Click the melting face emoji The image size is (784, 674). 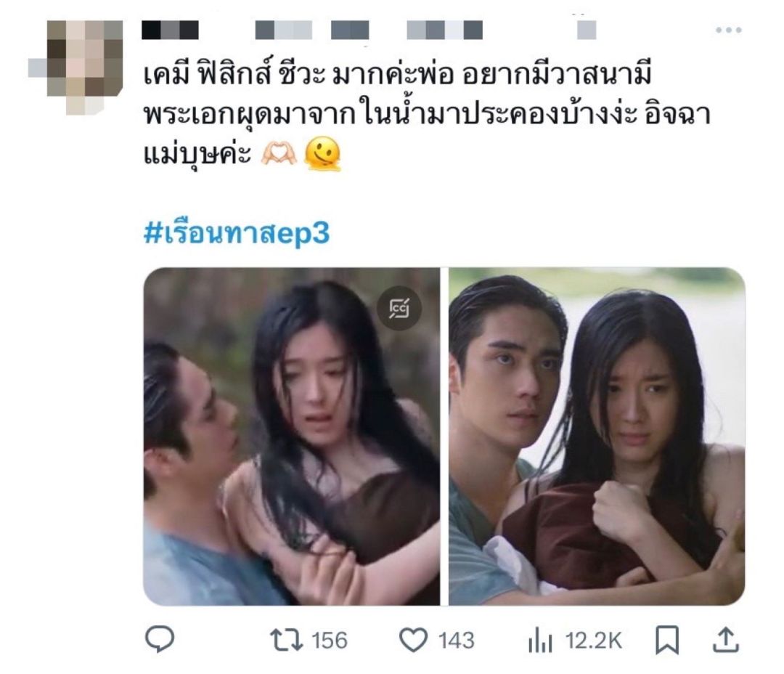pos(323,154)
